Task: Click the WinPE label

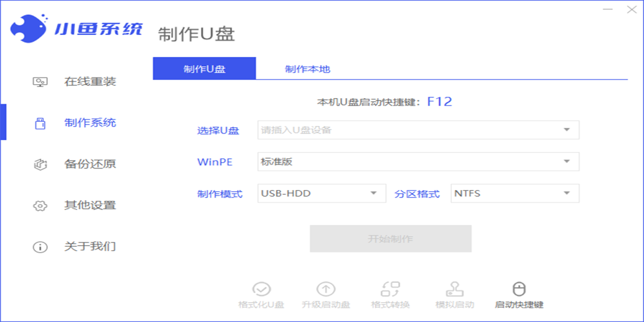Action: [x=215, y=162]
